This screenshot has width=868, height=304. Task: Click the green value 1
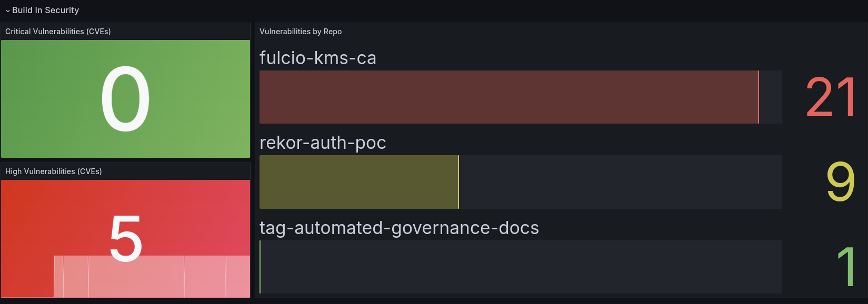846,267
